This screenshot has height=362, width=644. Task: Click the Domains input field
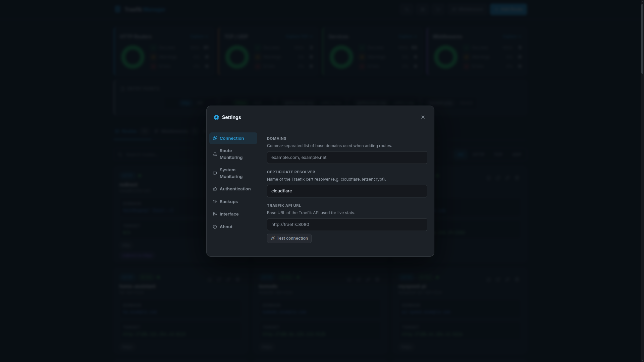347,158
